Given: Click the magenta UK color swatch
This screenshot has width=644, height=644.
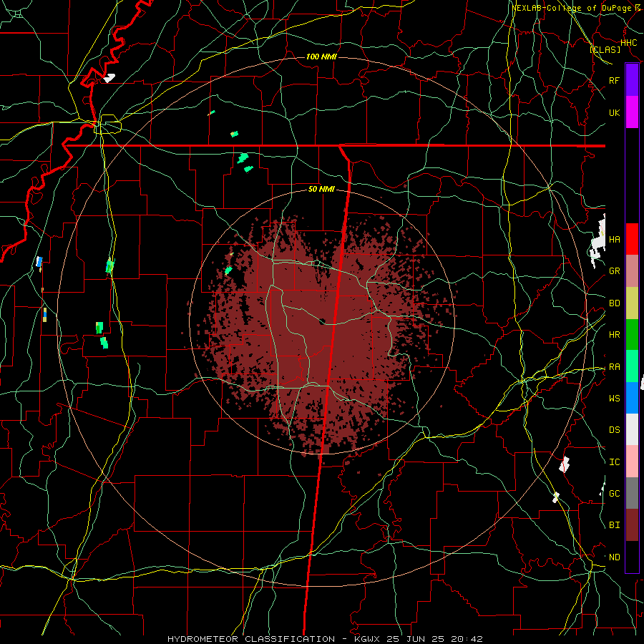Looking at the screenshot, I should pos(632,112).
